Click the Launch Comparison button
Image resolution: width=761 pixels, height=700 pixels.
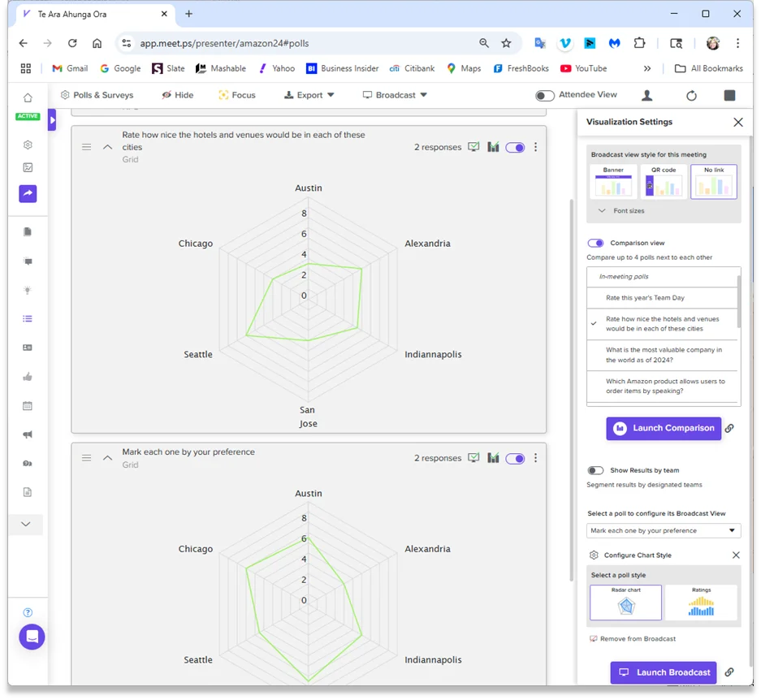click(664, 428)
